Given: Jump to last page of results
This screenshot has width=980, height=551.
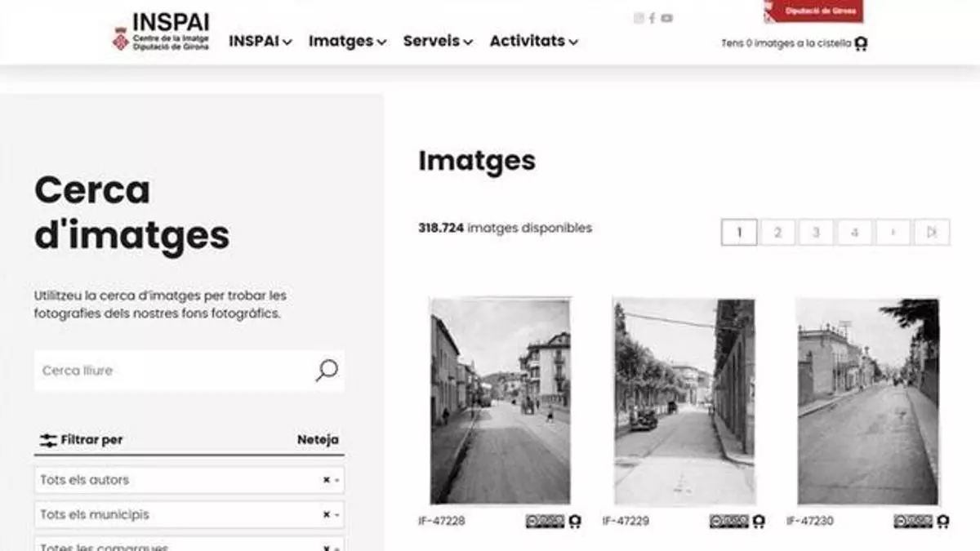Looking at the screenshot, I should 931,233.
